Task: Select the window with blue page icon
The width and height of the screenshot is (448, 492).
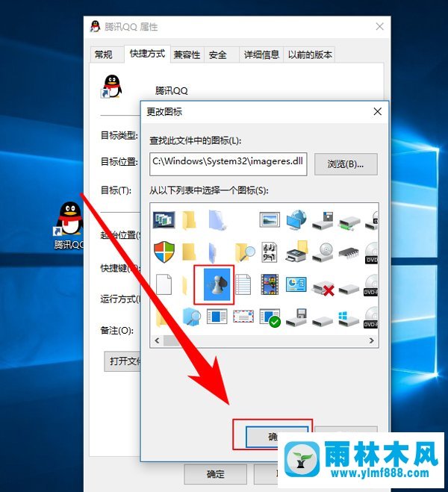Action: 217,317
